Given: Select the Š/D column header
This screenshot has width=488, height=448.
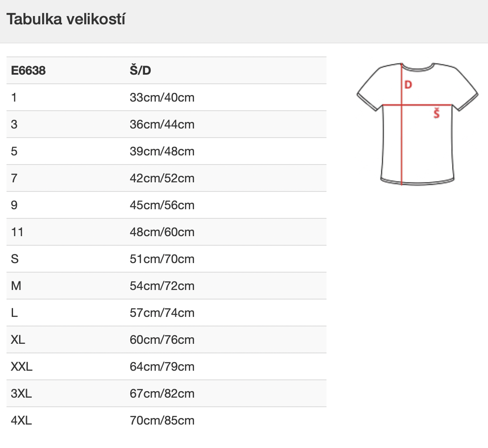Looking at the screenshot, I should coord(140,70).
